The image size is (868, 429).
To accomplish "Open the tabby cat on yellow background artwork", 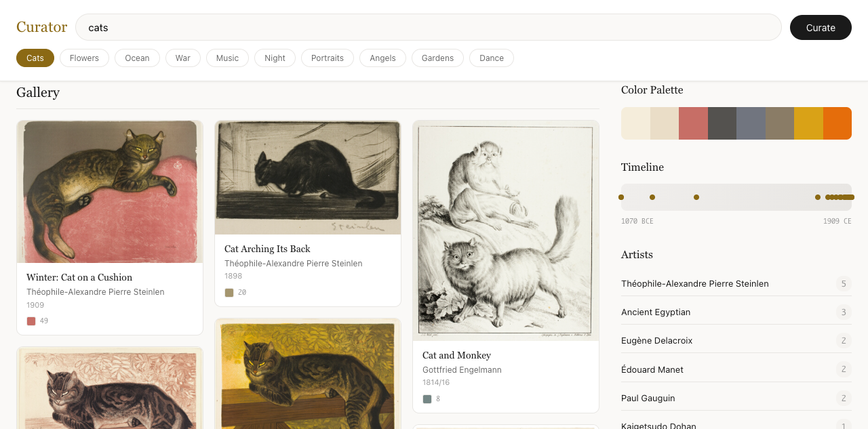I will pos(308,374).
